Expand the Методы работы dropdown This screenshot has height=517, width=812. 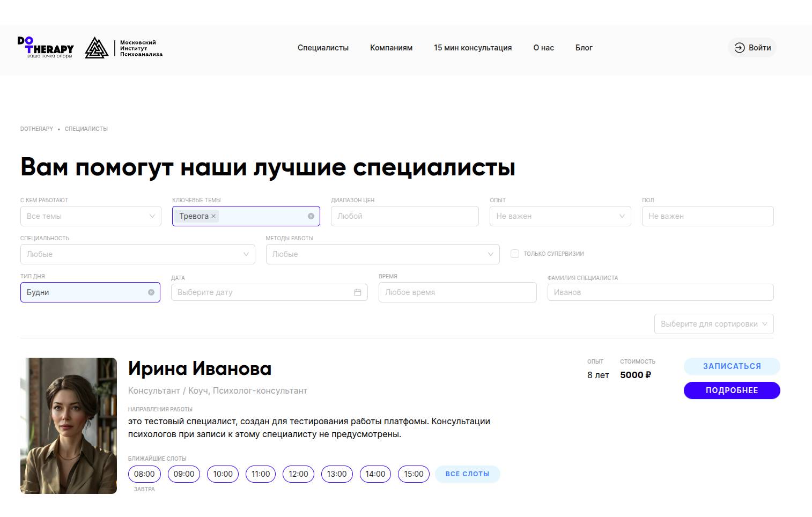(383, 254)
